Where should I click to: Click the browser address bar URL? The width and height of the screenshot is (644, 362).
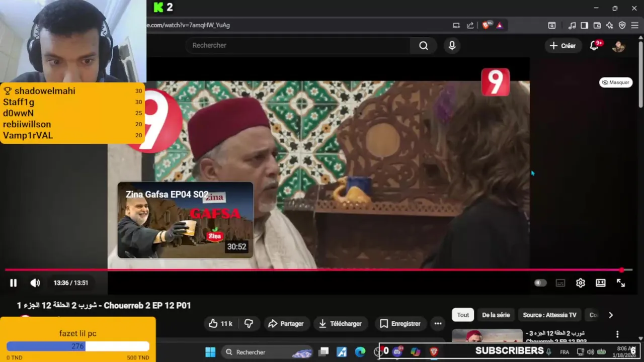click(188, 25)
